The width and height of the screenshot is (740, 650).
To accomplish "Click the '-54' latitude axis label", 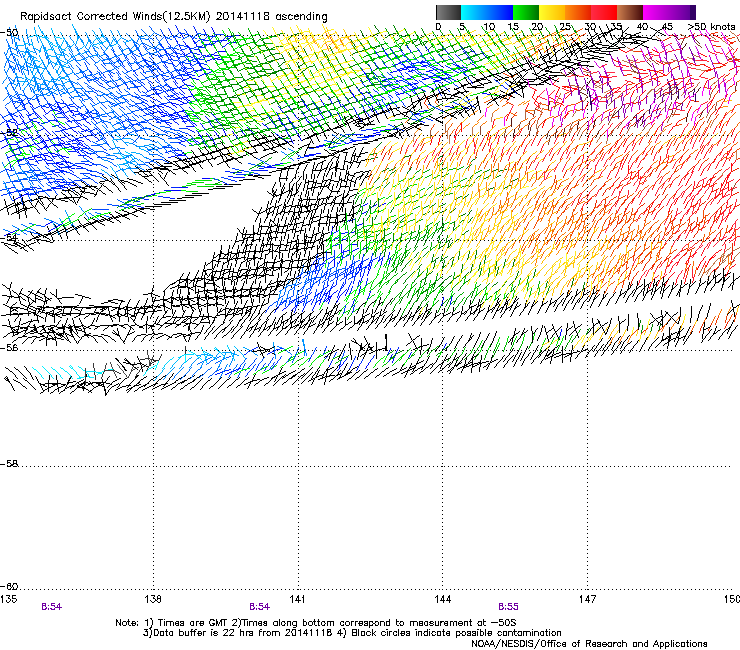I will 9,237.
